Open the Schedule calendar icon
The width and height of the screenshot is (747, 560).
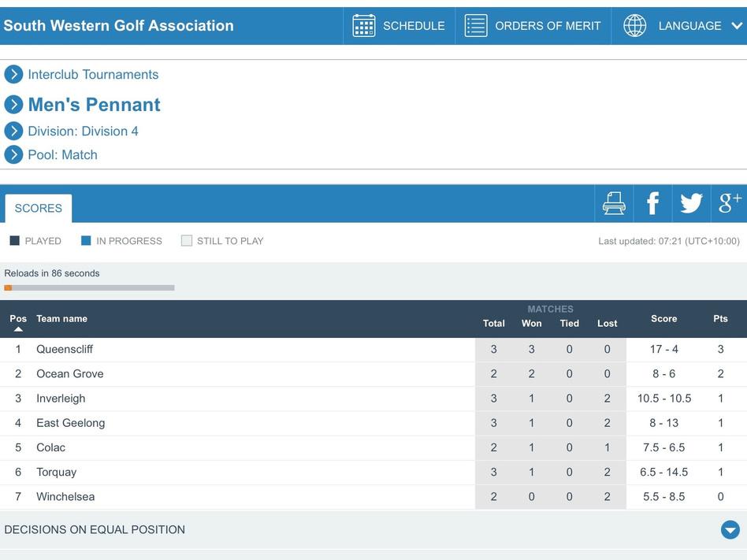pyautogui.click(x=363, y=25)
